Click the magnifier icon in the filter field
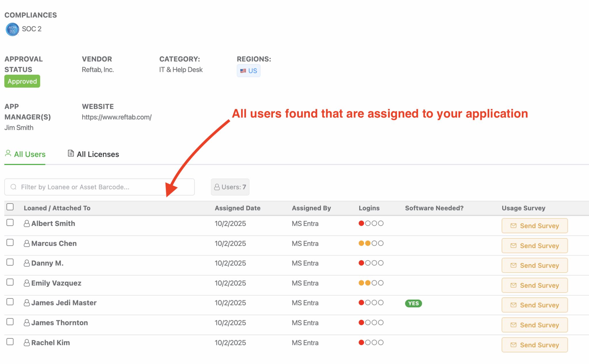 click(13, 187)
